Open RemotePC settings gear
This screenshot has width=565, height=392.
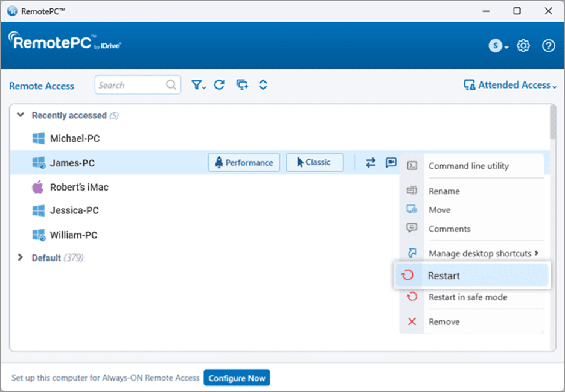(523, 45)
